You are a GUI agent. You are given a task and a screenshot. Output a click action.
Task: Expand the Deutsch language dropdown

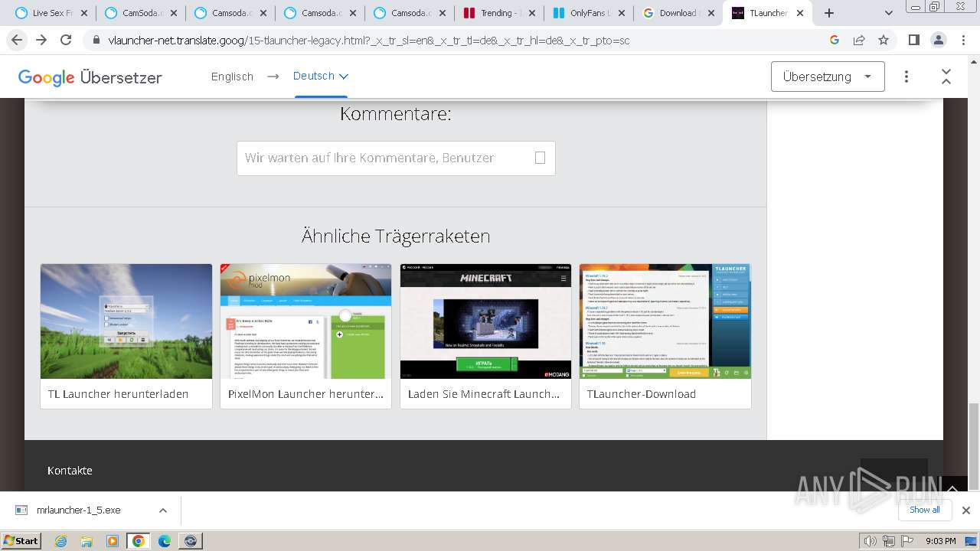pyautogui.click(x=321, y=76)
